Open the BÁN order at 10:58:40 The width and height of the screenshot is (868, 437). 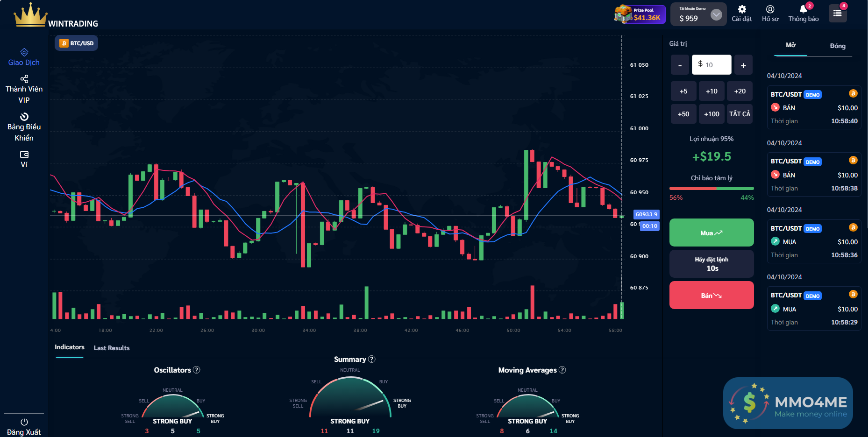tap(814, 107)
